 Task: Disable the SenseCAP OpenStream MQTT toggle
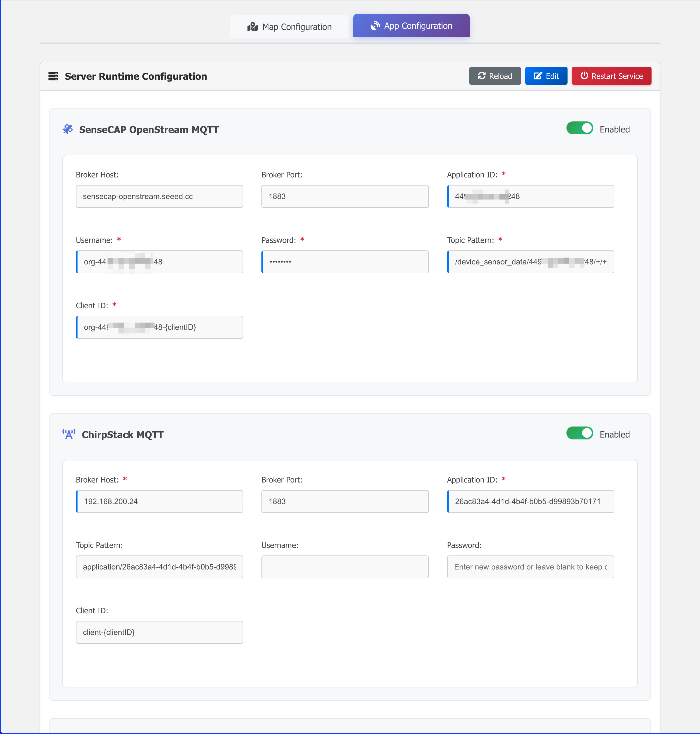pos(579,128)
